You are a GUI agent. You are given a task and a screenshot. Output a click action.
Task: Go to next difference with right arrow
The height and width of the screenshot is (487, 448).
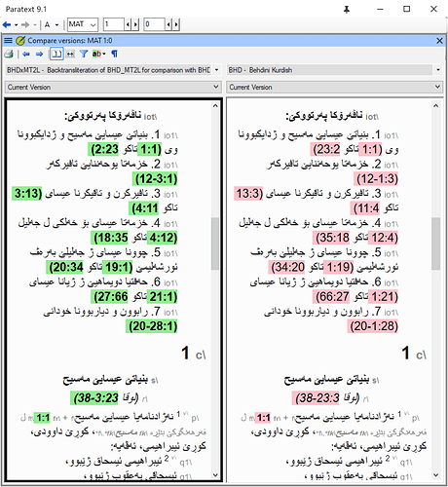(39, 54)
